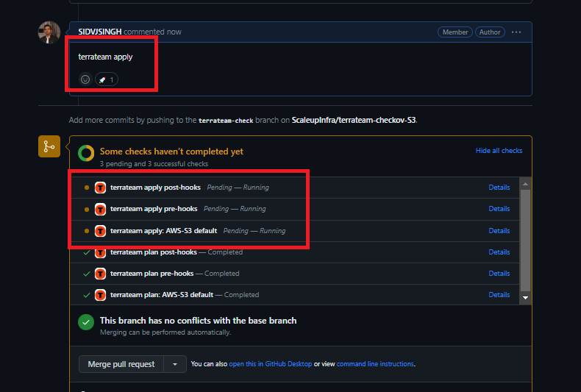Click Terrateam icon beside plan AWS-S3 default

(x=101, y=295)
